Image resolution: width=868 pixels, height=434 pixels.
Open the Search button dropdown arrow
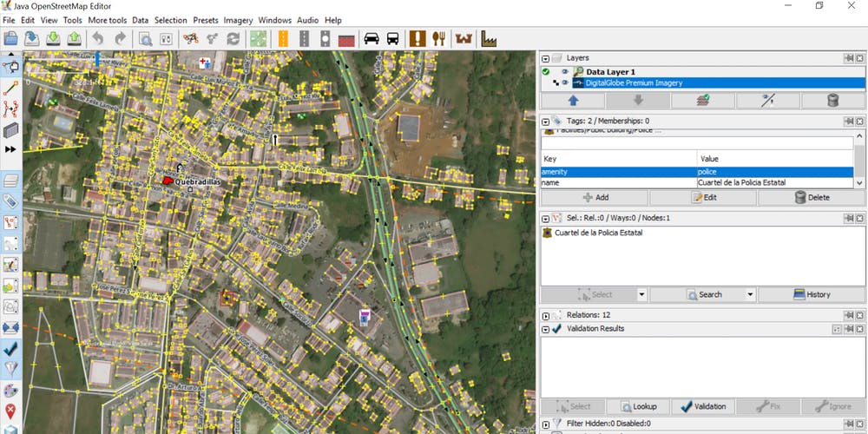750,294
